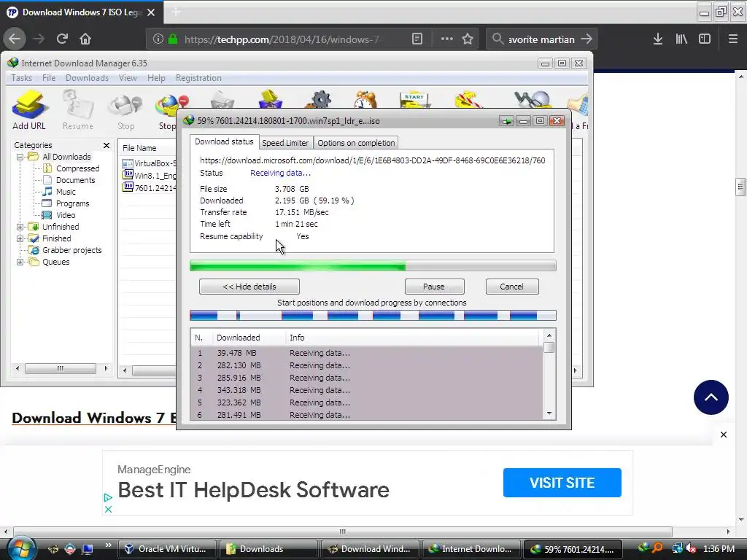Click the Downloaded column header in connections
Viewport: 747px width, 560px height.
click(249, 338)
